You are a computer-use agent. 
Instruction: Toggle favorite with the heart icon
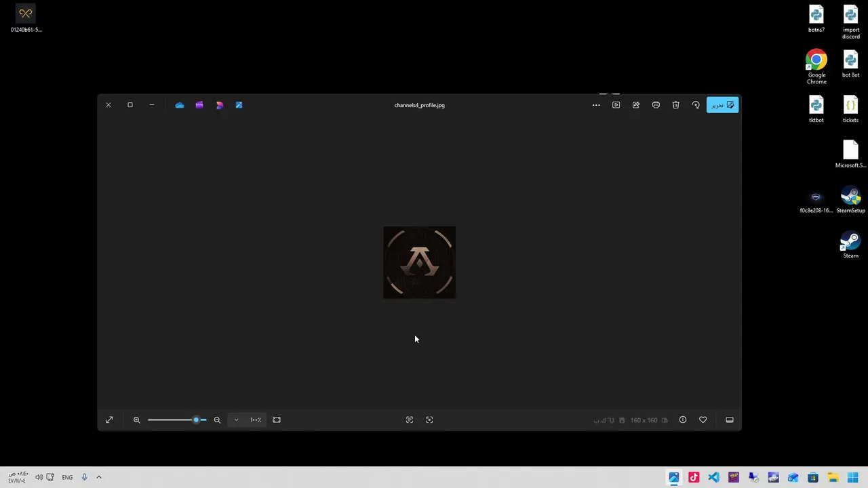703,420
